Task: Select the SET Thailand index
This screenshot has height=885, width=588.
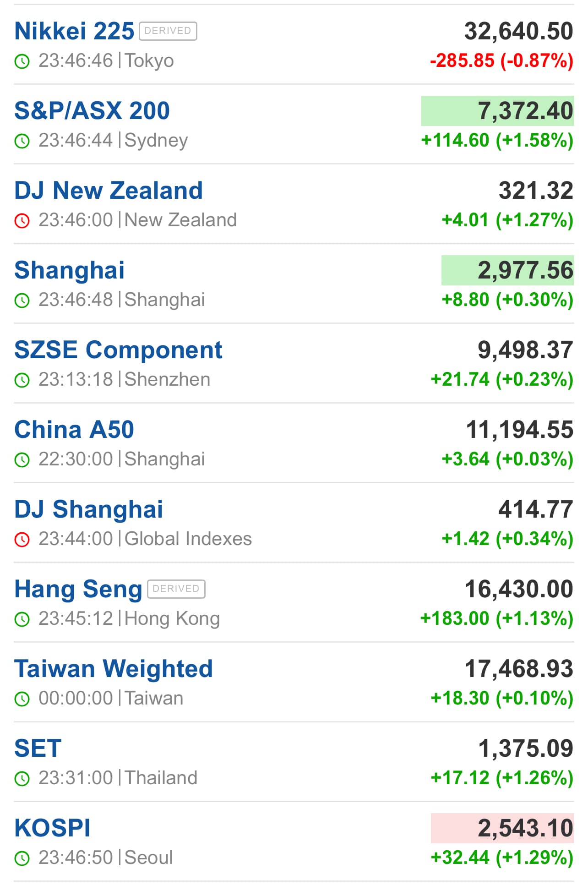Action: (38, 748)
